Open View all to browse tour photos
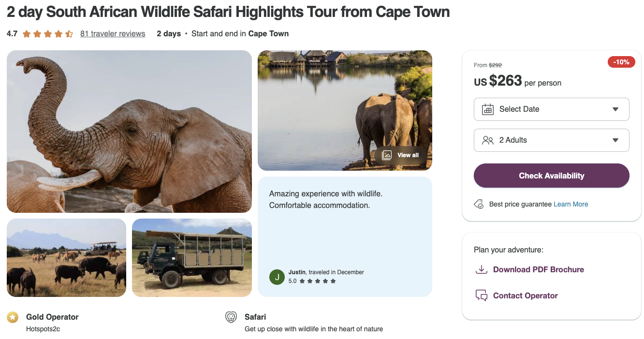The height and width of the screenshot is (339, 644). point(402,155)
